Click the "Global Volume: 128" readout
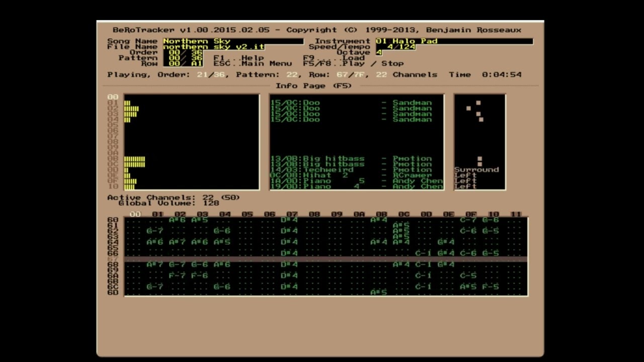 (169, 203)
